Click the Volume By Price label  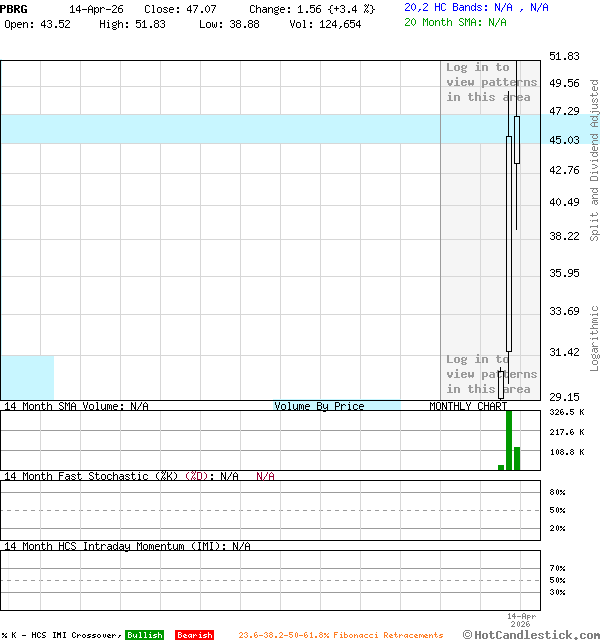coord(319,406)
